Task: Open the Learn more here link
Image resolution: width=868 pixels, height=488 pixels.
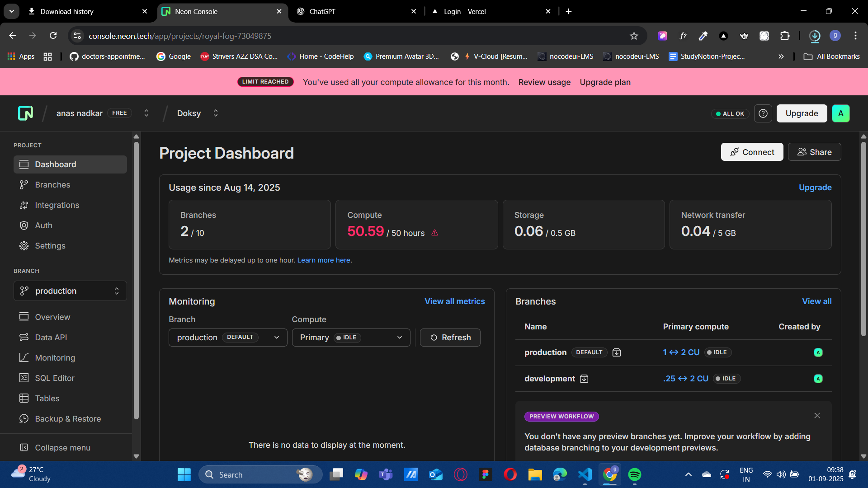Action: pyautogui.click(x=324, y=260)
